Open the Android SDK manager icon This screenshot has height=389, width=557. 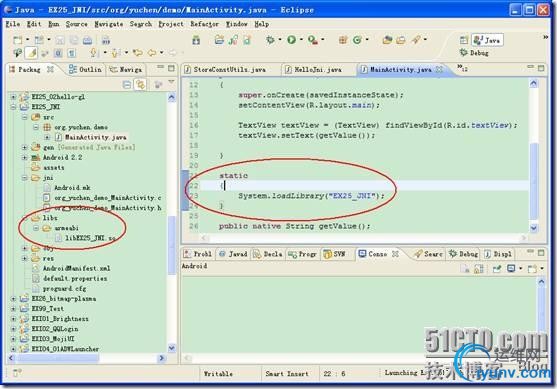[196, 40]
